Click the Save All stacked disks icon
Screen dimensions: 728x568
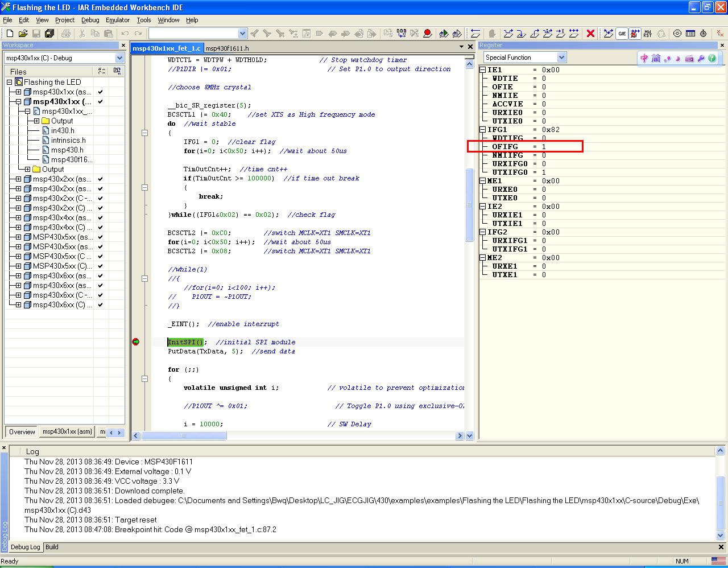pos(49,34)
